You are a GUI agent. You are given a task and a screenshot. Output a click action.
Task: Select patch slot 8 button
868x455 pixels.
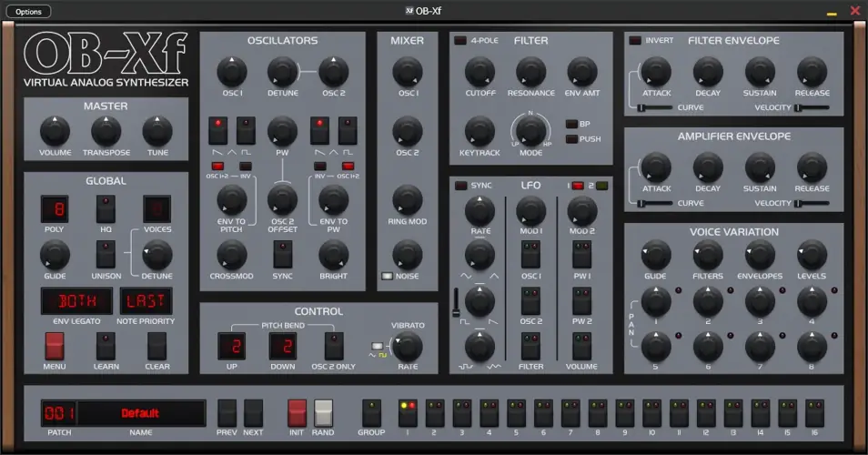tap(598, 413)
